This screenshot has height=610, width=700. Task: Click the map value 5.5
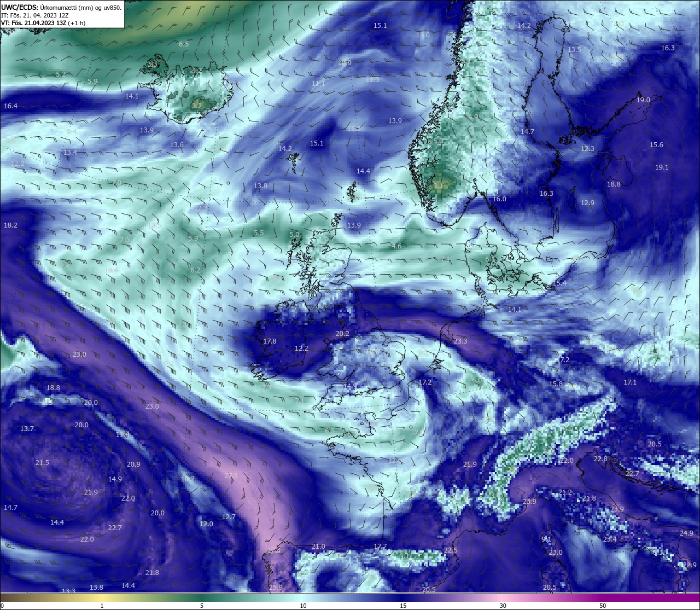(x=259, y=233)
